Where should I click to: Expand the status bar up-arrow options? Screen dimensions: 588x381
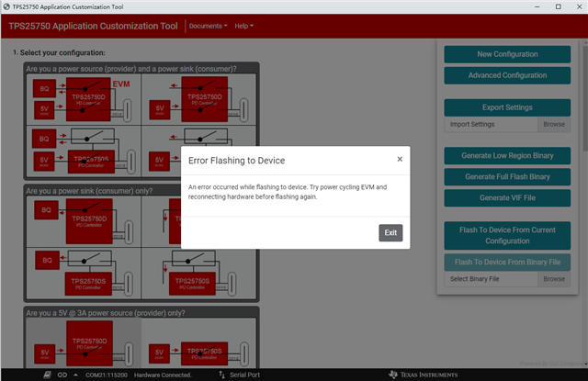pos(75,375)
